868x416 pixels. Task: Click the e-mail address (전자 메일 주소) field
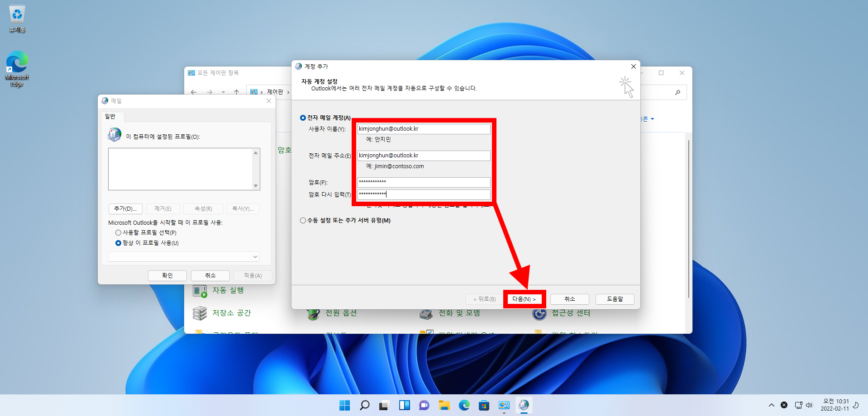[x=424, y=156]
